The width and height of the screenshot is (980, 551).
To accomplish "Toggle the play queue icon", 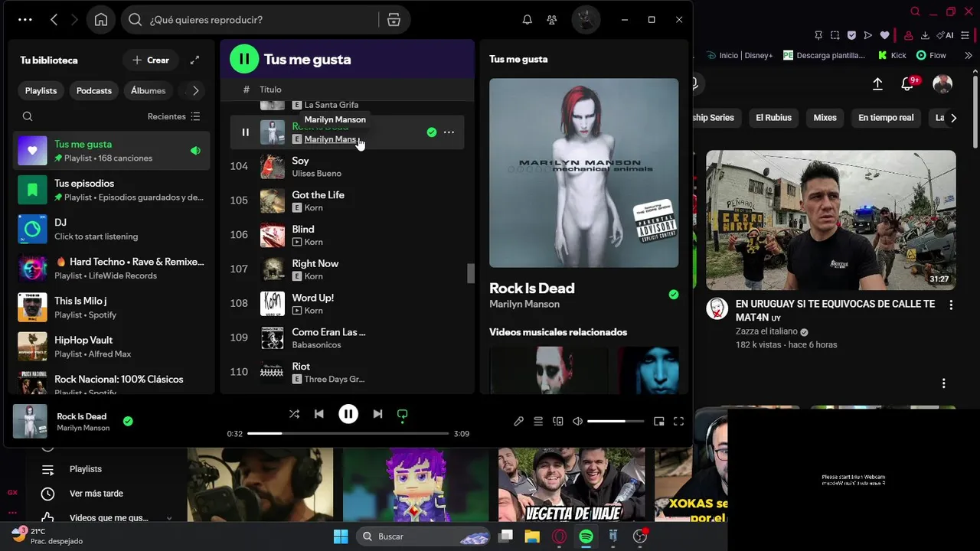I will (x=538, y=421).
